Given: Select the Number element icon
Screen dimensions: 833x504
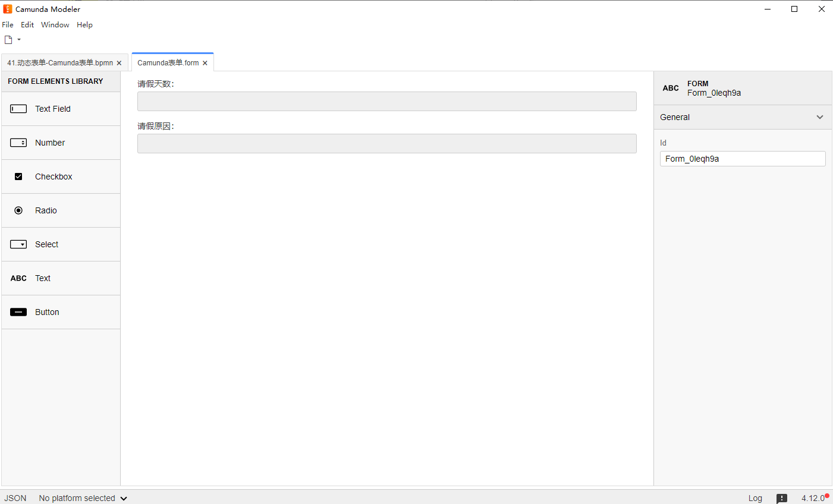Looking at the screenshot, I should coord(18,143).
